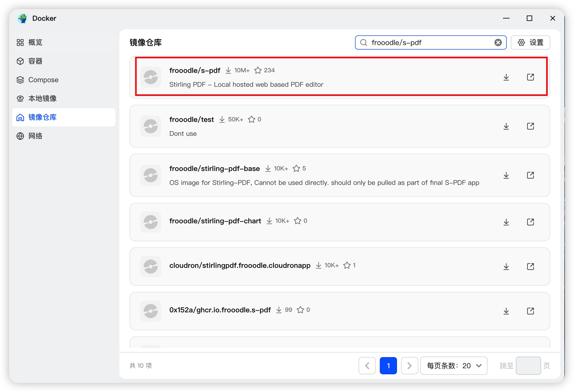Open the 每页条数 page size dropdown

pos(454,366)
